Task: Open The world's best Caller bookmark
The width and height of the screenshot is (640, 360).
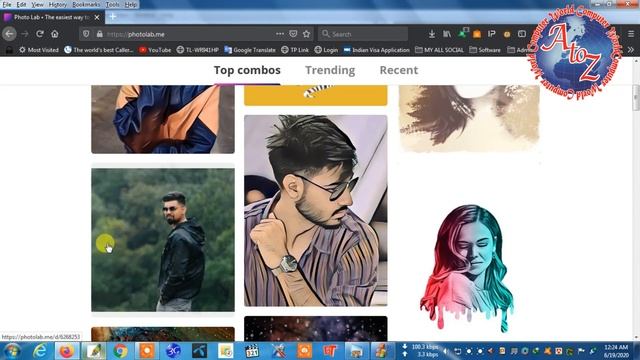Action: pos(99,50)
